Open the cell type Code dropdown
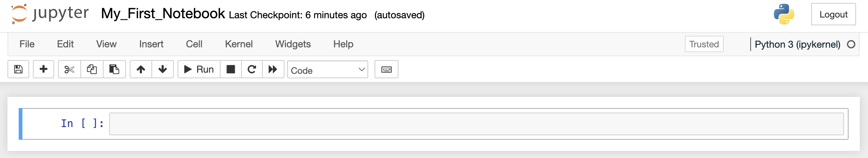 coord(327,70)
